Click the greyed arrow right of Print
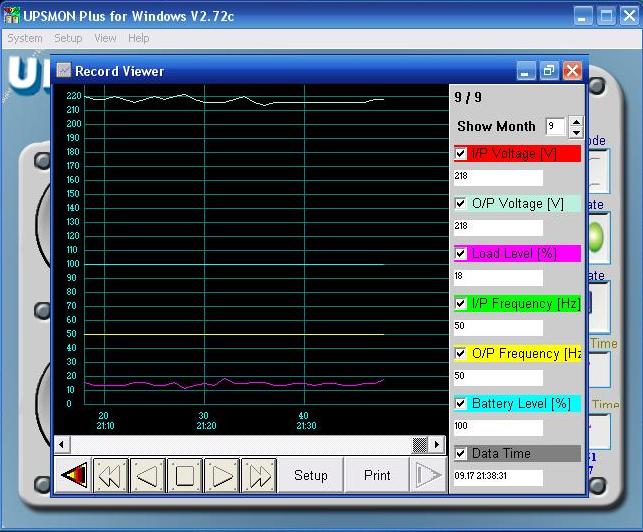643x532 pixels. click(x=429, y=476)
